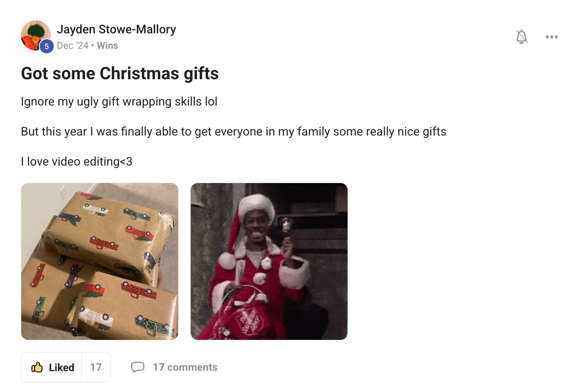This screenshot has height=392, width=585.
Task: Click the post title Got some Christmas gifts
Action: (x=120, y=73)
